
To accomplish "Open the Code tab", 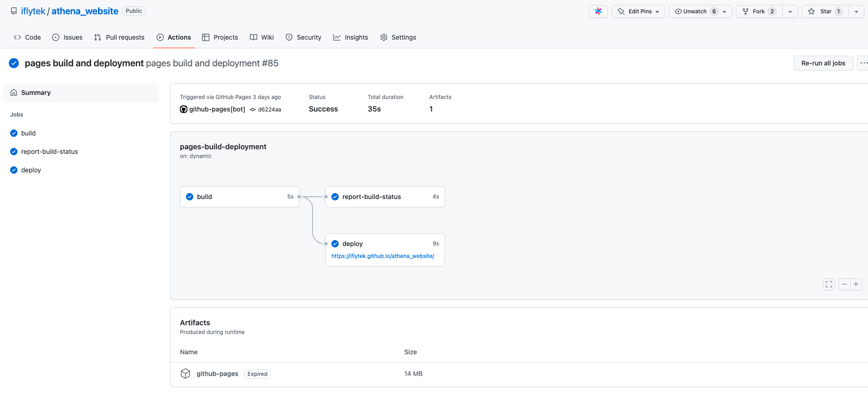I will (27, 37).
